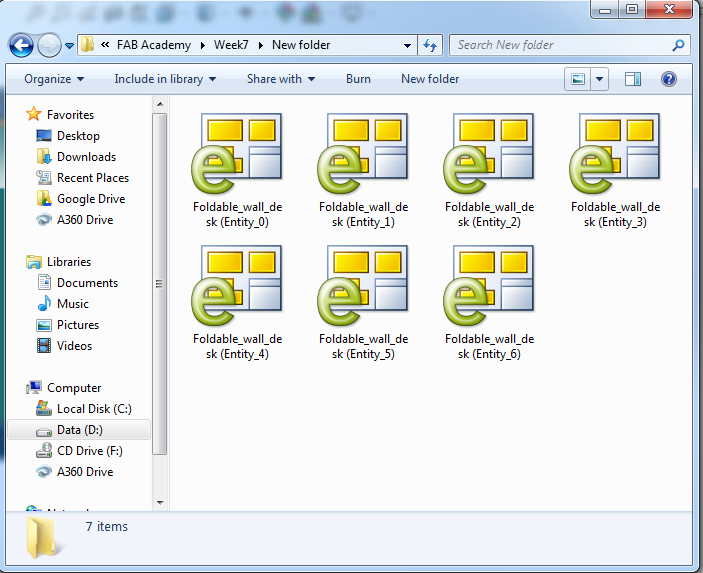This screenshot has height=573, width=703.
Task: Select Favorites in navigation pane
Action: pyautogui.click(x=70, y=115)
